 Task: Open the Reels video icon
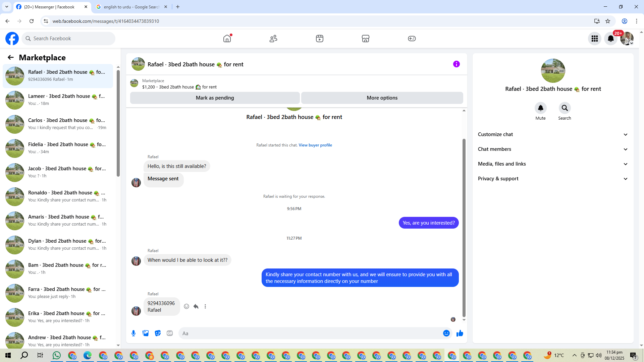coord(320,39)
